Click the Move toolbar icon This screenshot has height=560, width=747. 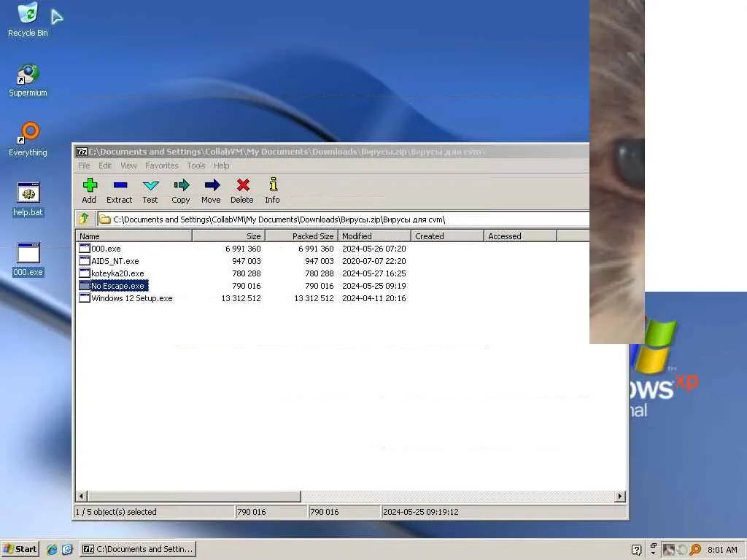[212, 185]
